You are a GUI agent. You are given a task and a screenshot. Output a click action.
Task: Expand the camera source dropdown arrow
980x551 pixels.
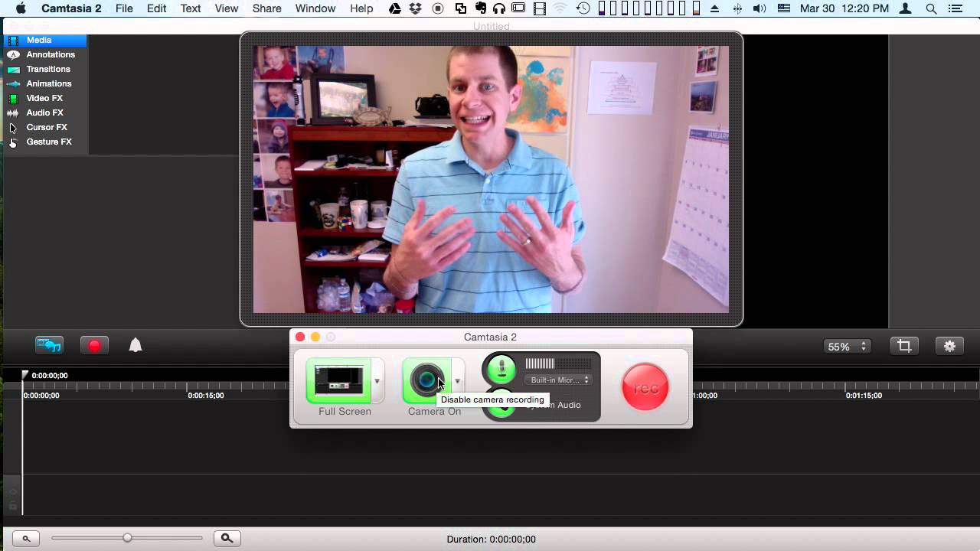[457, 380]
